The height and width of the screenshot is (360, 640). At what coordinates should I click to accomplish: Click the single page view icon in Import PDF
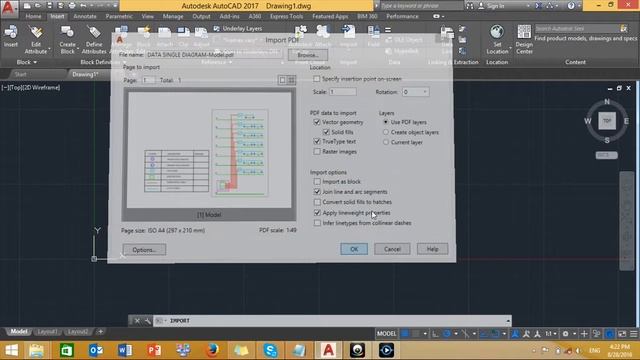pyautogui.click(x=282, y=80)
